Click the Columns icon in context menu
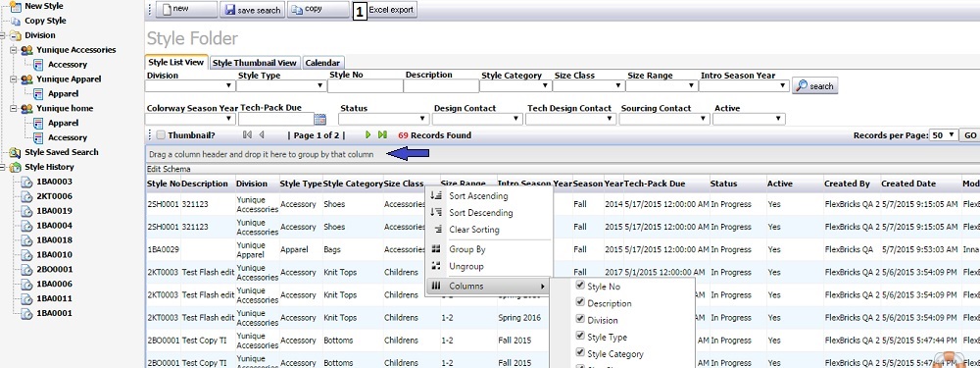Screen dimensions: 980x368 [x=436, y=286]
